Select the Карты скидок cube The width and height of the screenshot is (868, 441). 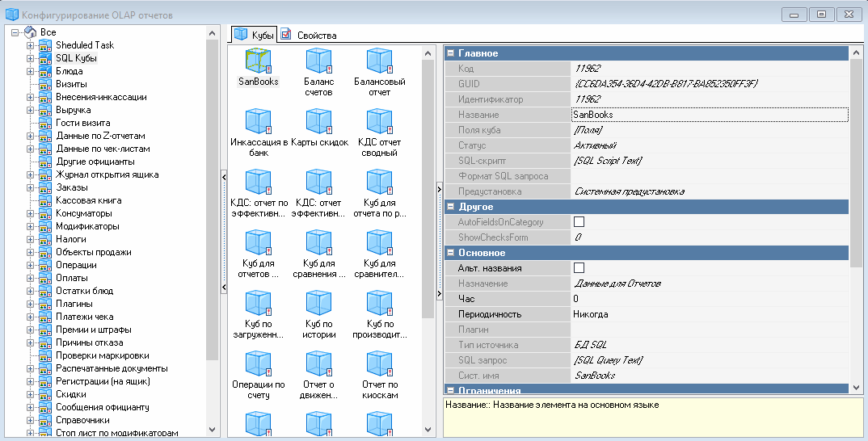tap(318, 122)
